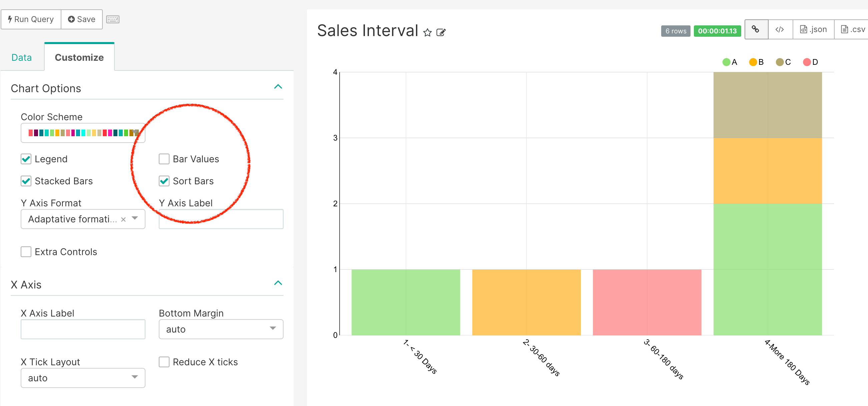Edit the Sales Interval title with the pencil icon

(x=441, y=32)
